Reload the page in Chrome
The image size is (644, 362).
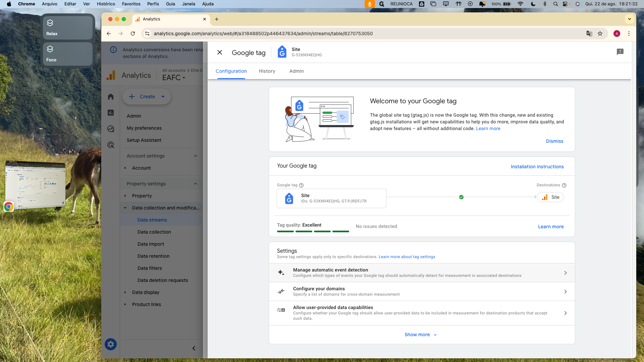click(133, 34)
